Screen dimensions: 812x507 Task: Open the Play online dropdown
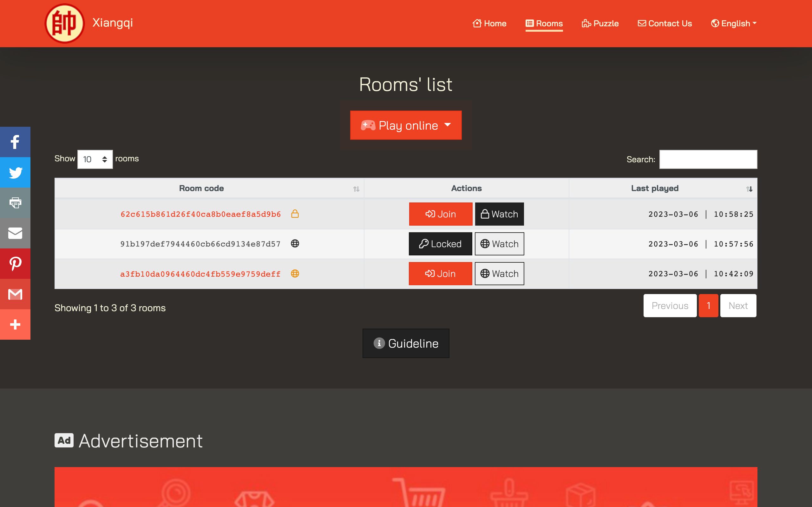tap(406, 125)
